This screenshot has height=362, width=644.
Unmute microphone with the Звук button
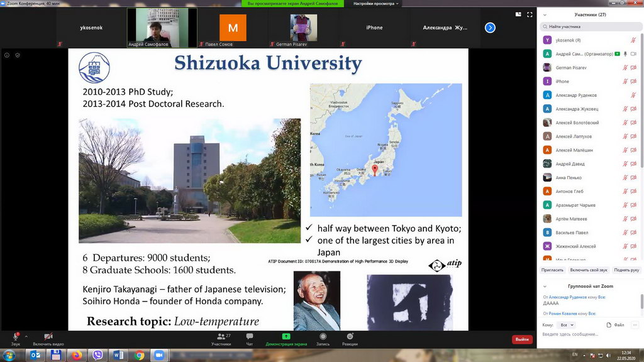(16, 339)
